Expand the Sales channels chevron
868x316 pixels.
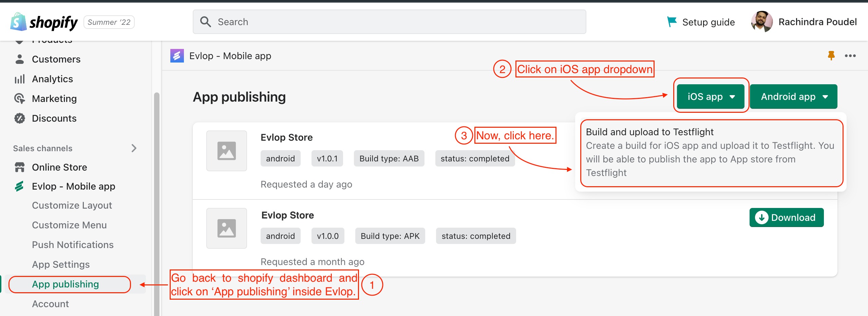pyautogui.click(x=134, y=148)
